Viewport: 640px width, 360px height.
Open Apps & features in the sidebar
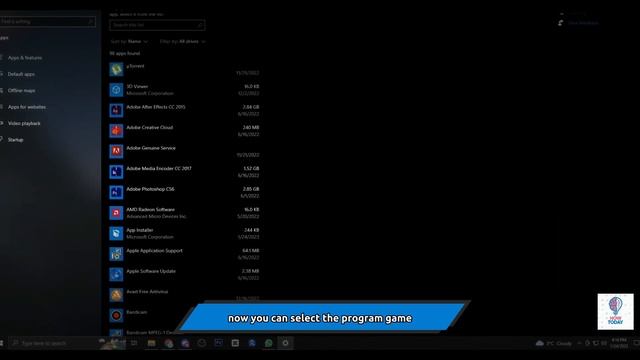pyautogui.click(x=24, y=58)
